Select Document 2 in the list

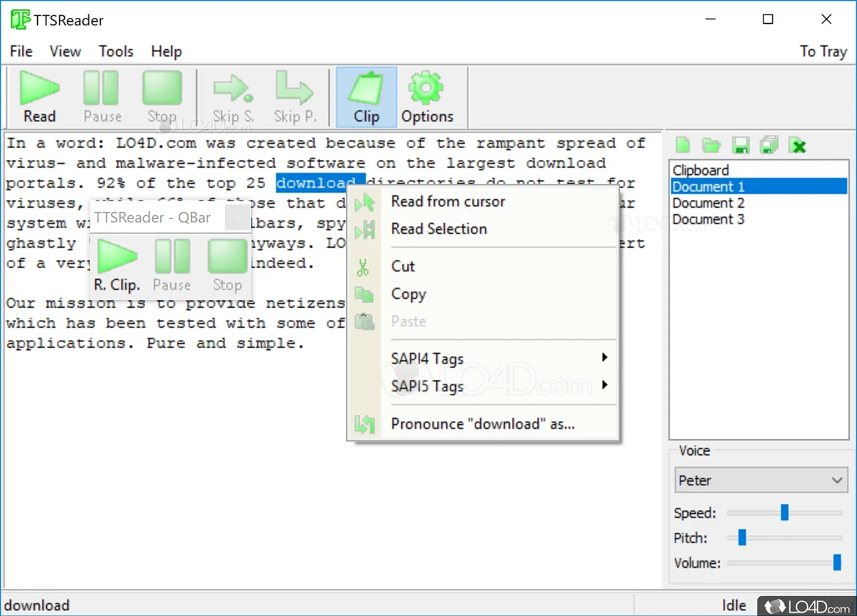click(x=708, y=203)
